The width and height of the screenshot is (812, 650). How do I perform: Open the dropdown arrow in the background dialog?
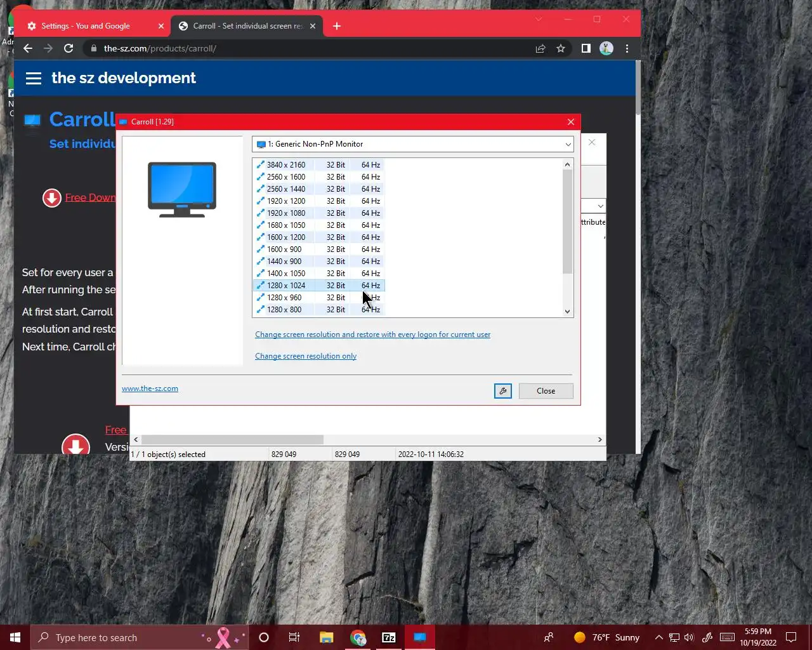coord(600,206)
